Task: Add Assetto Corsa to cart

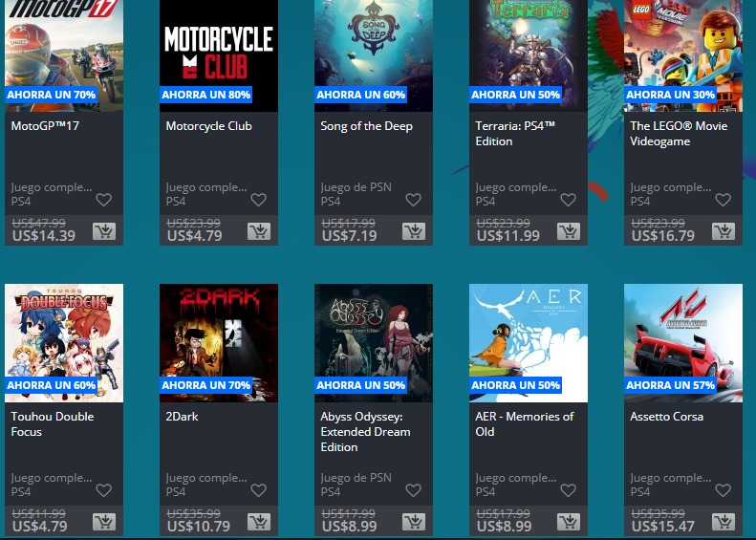Action: (x=724, y=522)
